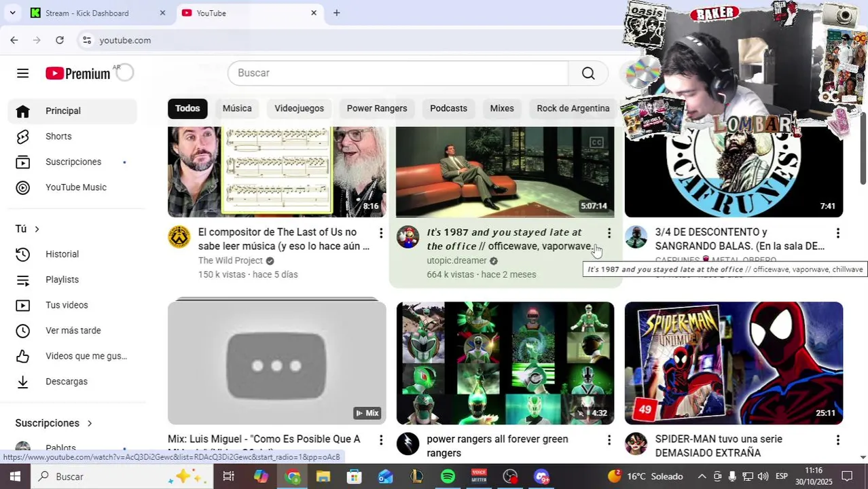Reload the current page
The image size is (868, 489).
60,40
